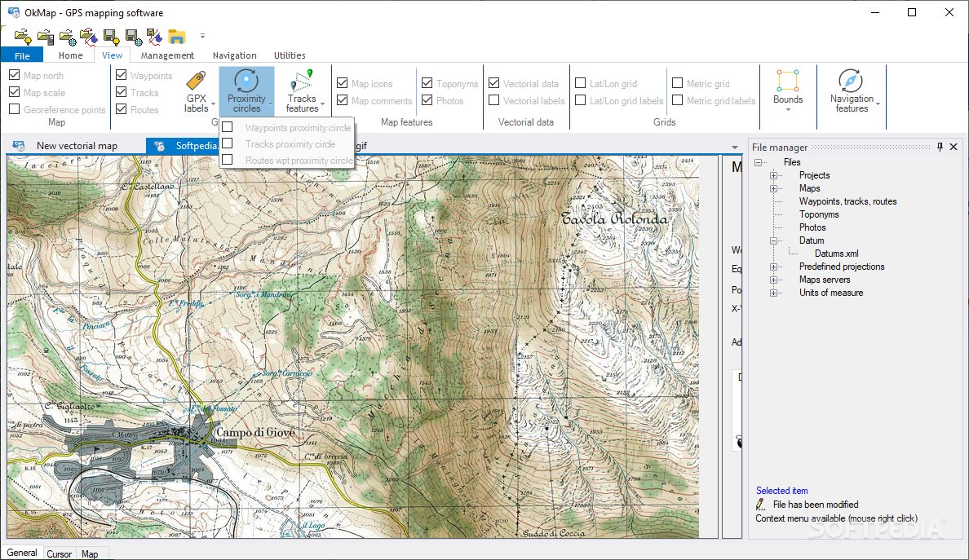The height and width of the screenshot is (560, 969).
Task: Switch to the Utilities ribbon tab
Action: (290, 55)
